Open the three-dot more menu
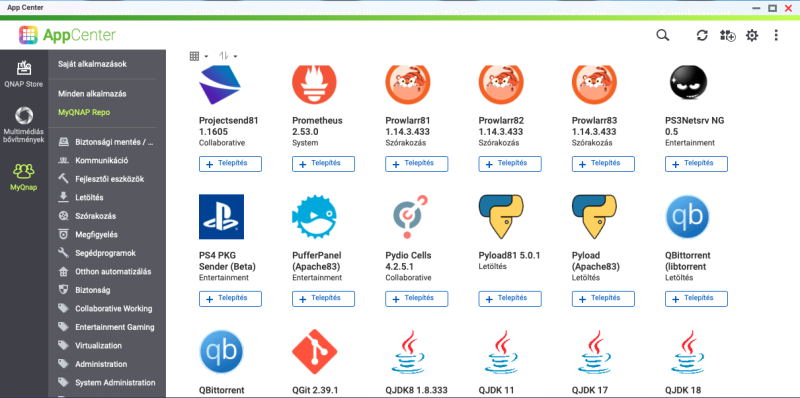 (776, 35)
